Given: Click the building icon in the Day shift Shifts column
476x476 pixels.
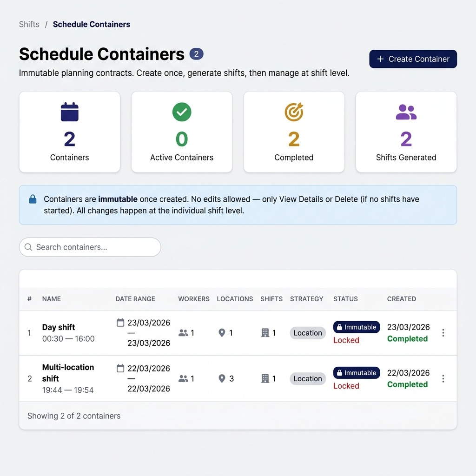Looking at the screenshot, I should click(x=265, y=333).
